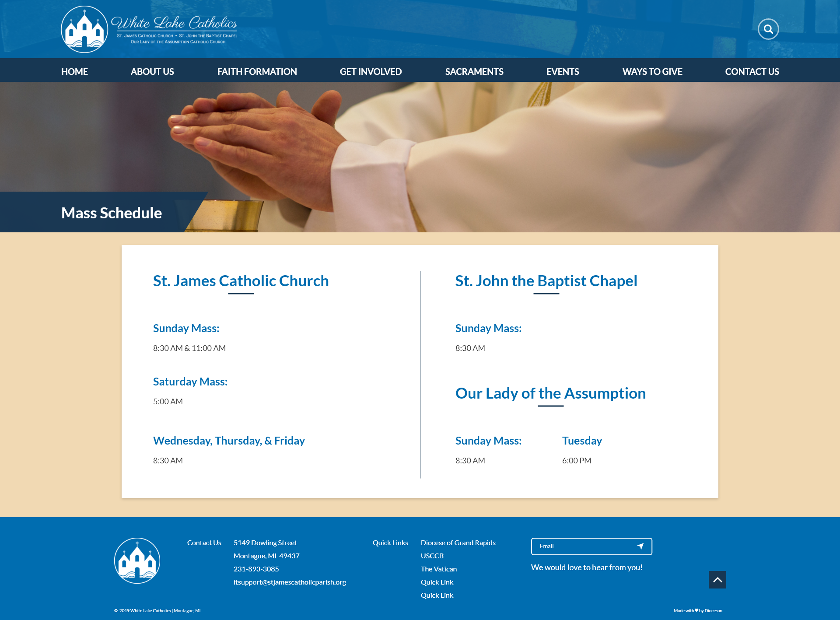The image size is (840, 620).
Task: Open The Vatican quick link
Action: [438, 569]
